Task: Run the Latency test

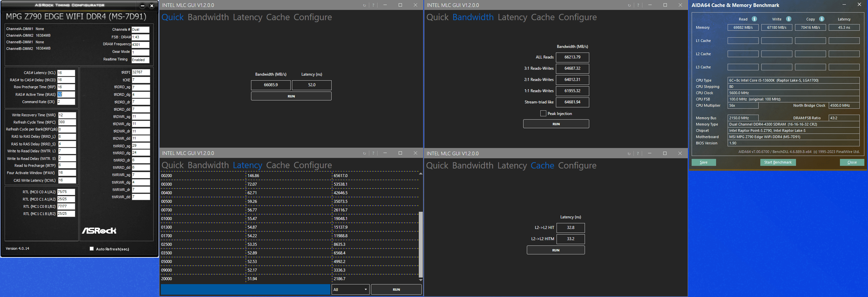Action: click(x=396, y=290)
